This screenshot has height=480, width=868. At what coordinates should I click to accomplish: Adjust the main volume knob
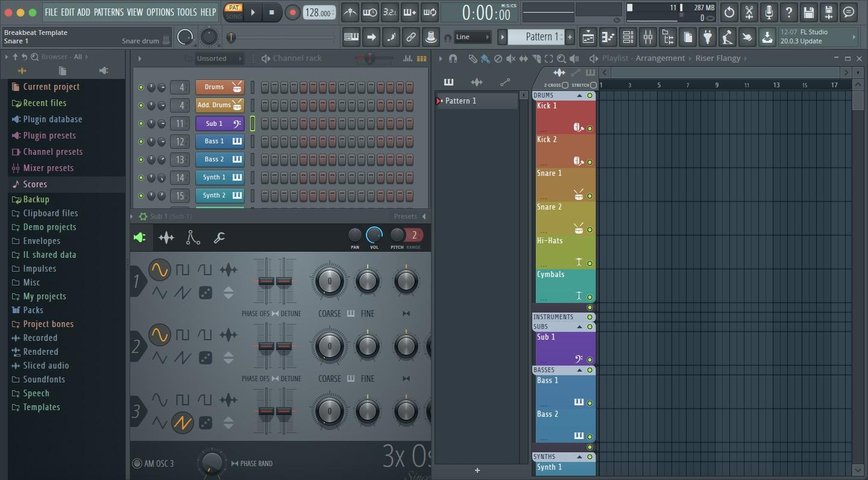point(184,37)
